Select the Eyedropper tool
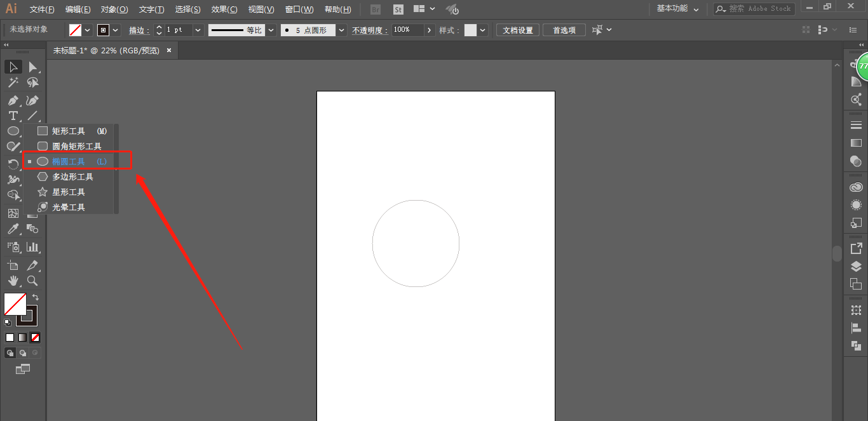Image resolution: width=868 pixels, height=421 pixels. [13, 229]
